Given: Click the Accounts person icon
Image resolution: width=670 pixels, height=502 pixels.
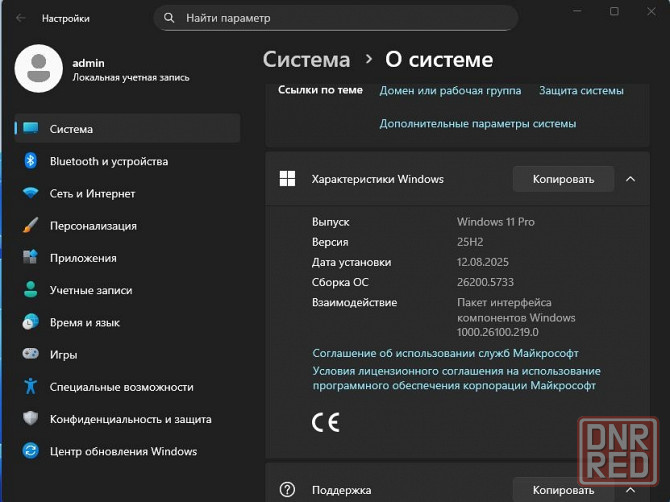Looking at the screenshot, I should (30, 290).
